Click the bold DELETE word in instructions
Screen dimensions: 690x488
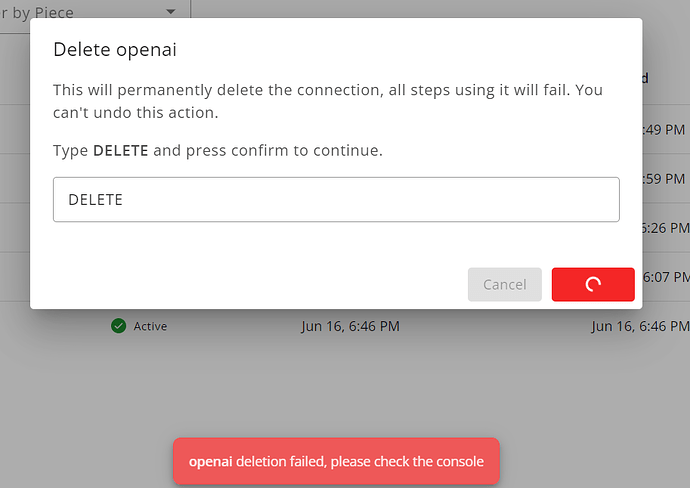pos(121,151)
